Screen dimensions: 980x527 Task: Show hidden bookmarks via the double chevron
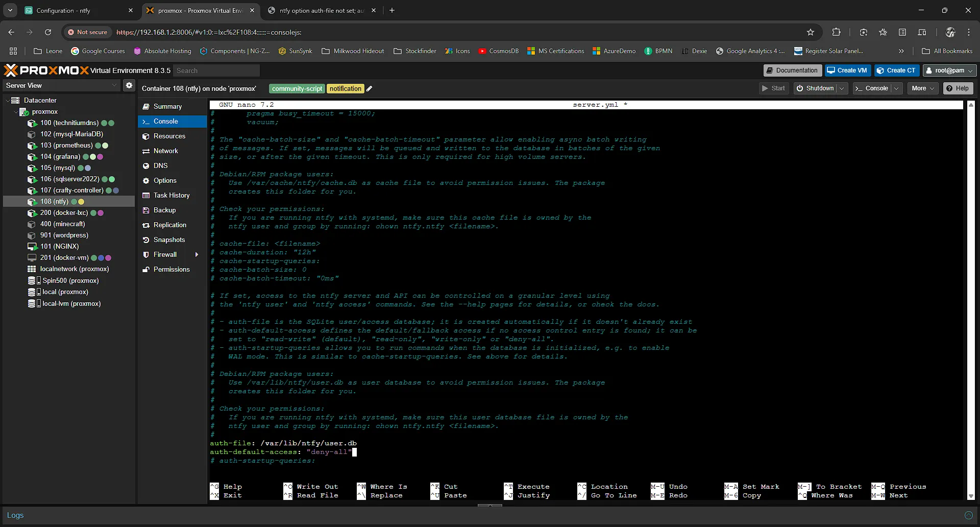(x=901, y=51)
